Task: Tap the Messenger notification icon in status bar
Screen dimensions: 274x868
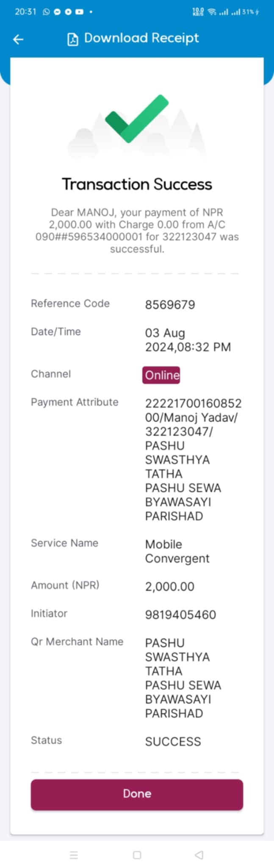Action: coord(57,12)
